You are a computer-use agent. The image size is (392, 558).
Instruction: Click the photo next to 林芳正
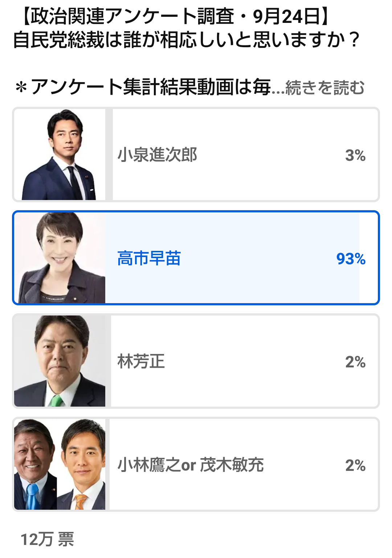tap(60, 361)
